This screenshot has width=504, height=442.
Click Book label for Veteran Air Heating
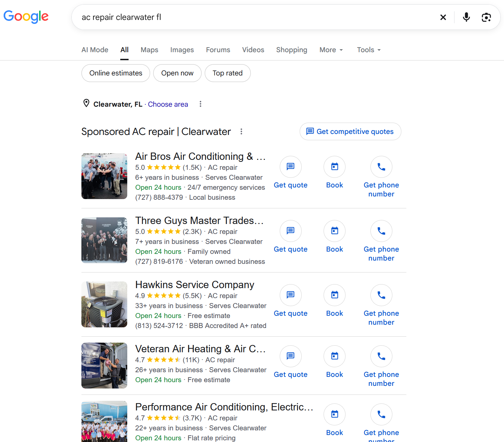click(x=335, y=375)
